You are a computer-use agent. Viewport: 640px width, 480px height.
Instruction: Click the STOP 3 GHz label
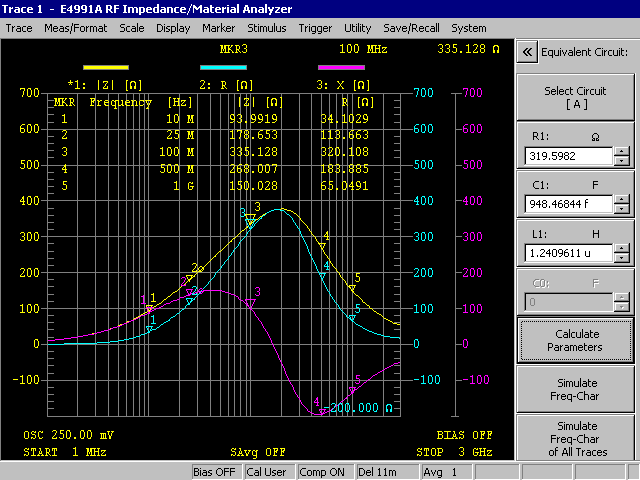pos(454,452)
